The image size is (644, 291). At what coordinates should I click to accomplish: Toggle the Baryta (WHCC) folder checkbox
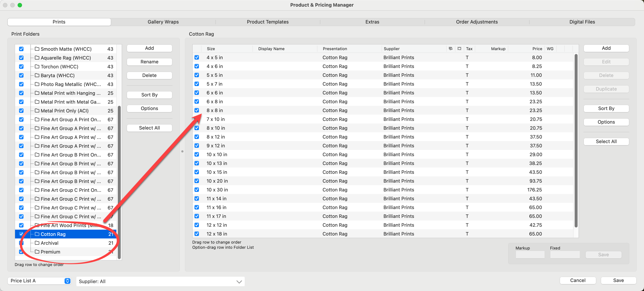tap(21, 75)
